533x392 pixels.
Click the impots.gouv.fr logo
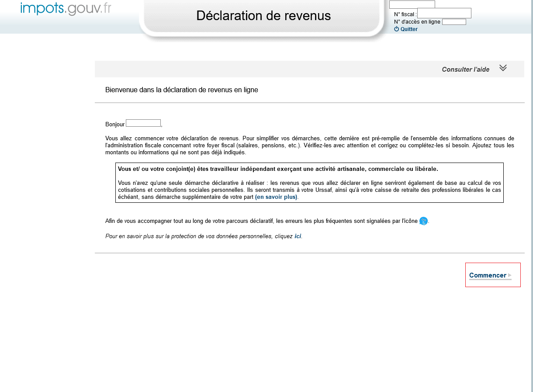pyautogui.click(x=66, y=9)
